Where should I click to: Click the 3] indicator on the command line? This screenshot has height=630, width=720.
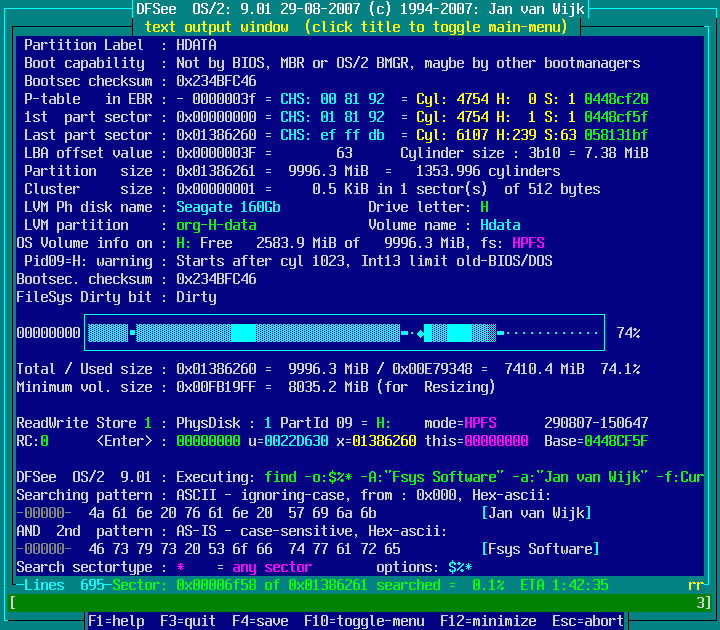[703, 602]
